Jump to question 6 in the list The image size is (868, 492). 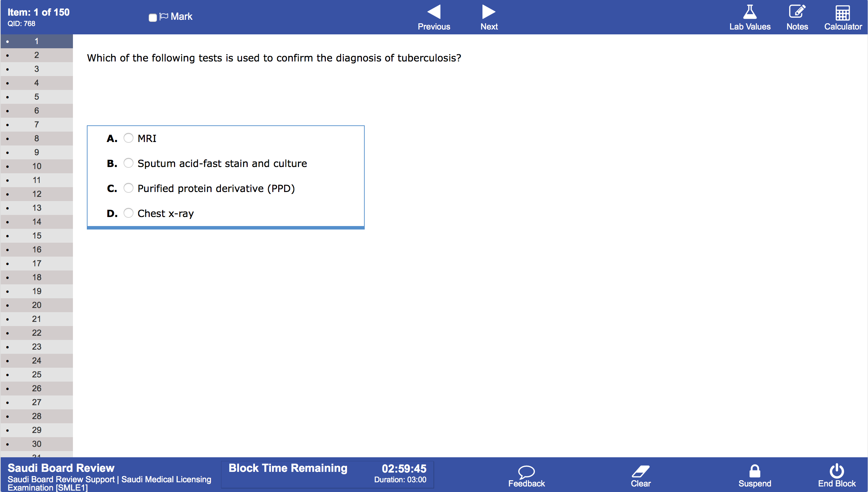pos(36,111)
